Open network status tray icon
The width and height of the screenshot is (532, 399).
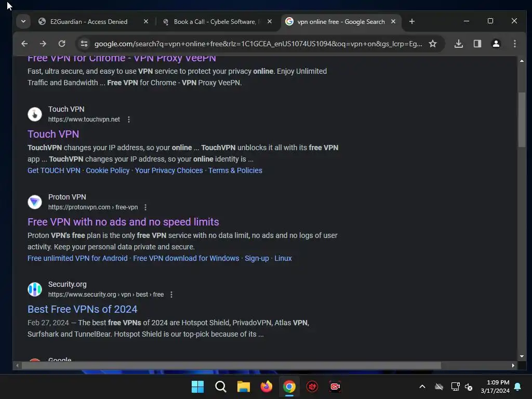(455, 387)
